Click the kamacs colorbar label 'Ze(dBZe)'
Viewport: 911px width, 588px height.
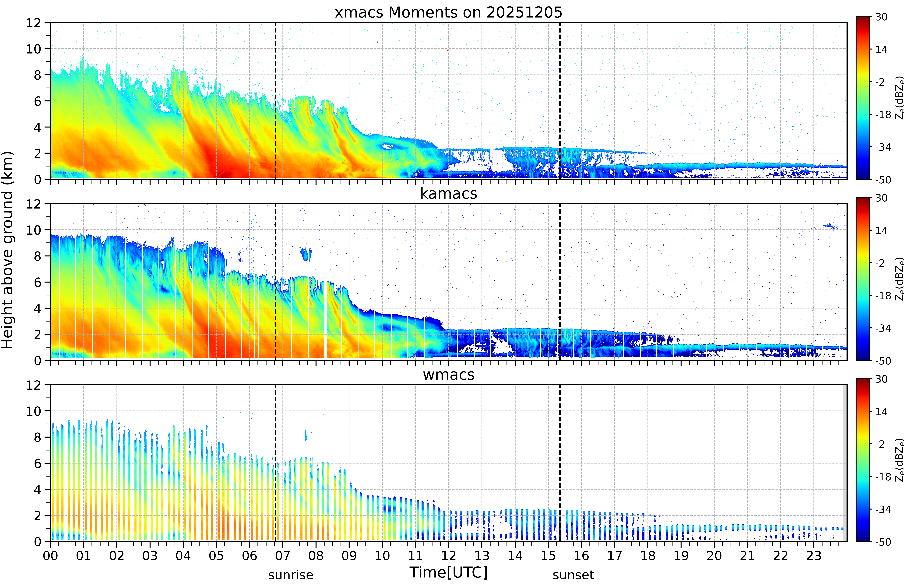coord(900,279)
